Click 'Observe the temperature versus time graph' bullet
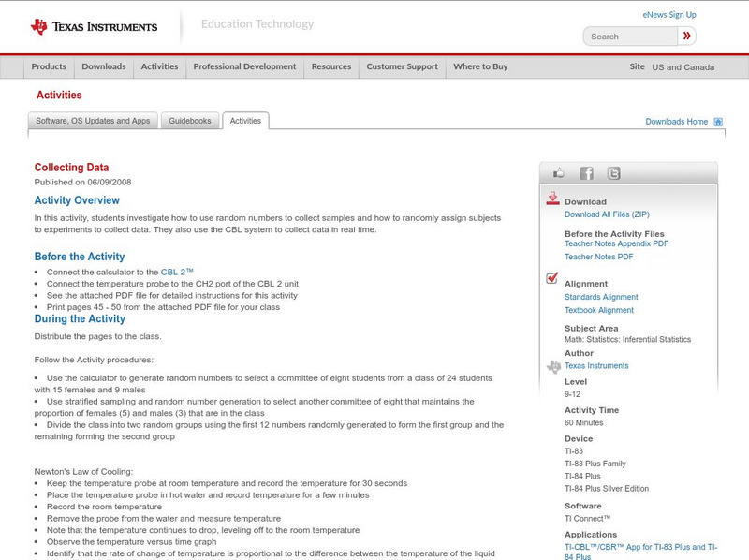 [x=131, y=542]
